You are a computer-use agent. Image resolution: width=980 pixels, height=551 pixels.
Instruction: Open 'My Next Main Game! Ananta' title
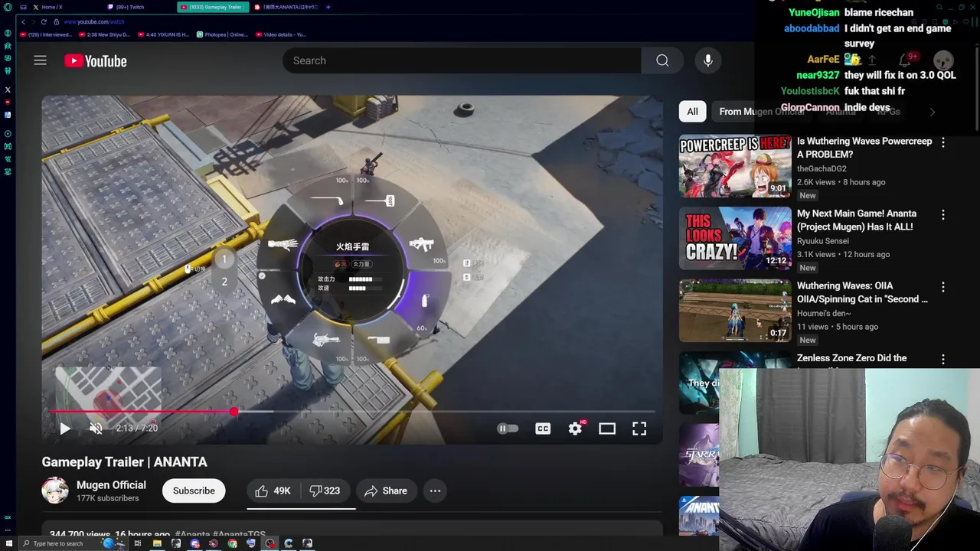[857, 220]
